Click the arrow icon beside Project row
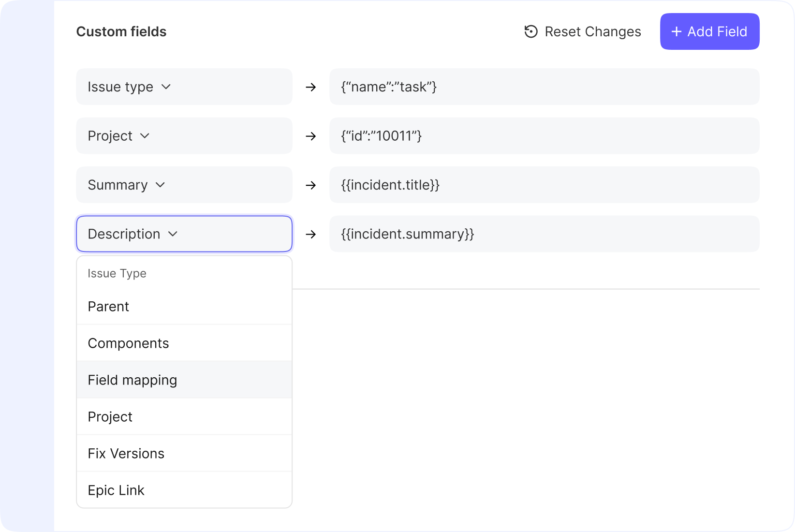795x532 pixels. [x=311, y=136]
